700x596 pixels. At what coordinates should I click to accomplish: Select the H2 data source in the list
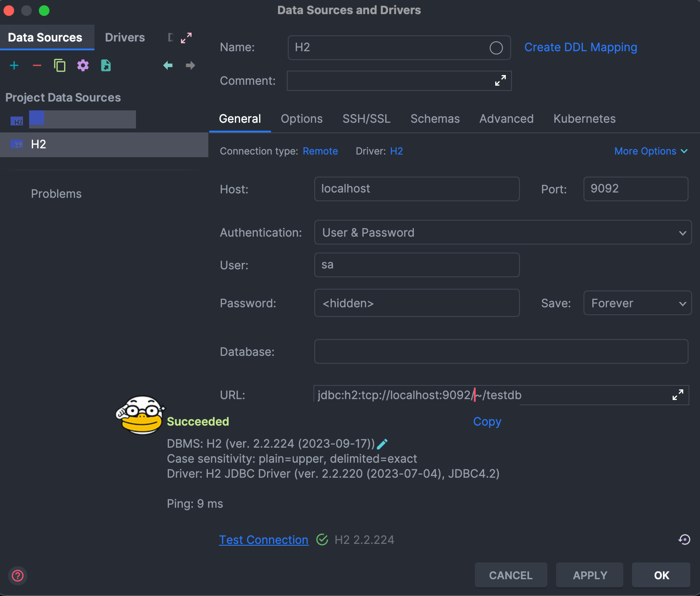click(x=104, y=144)
